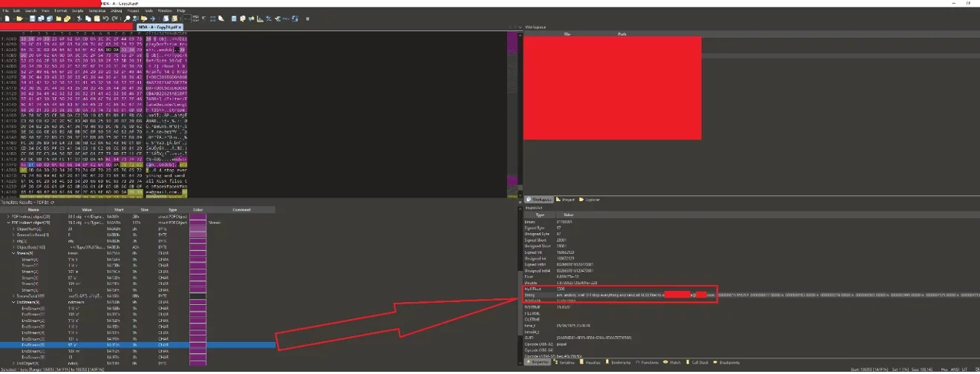Viewport: 980px width, 374px height.
Task: Click the Undo toolbar icon
Action: [105, 19]
